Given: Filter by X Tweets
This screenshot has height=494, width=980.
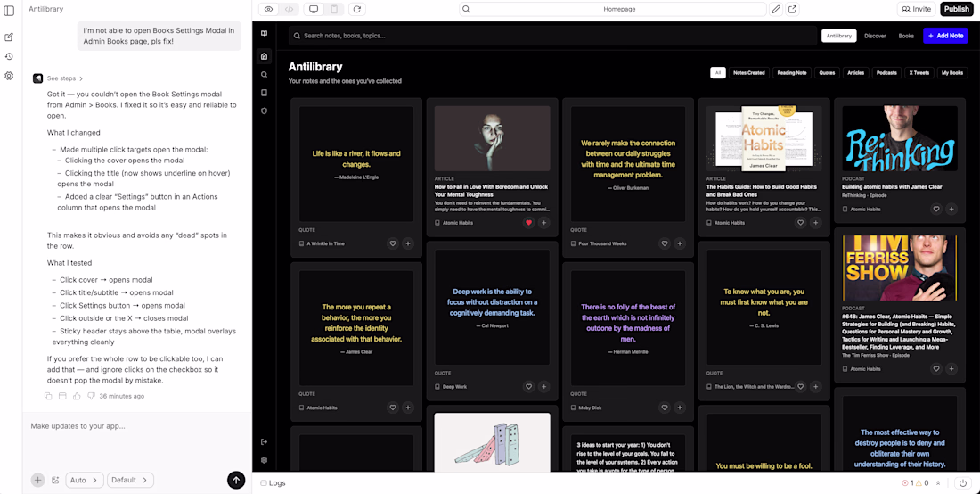Looking at the screenshot, I should [919, 72].
